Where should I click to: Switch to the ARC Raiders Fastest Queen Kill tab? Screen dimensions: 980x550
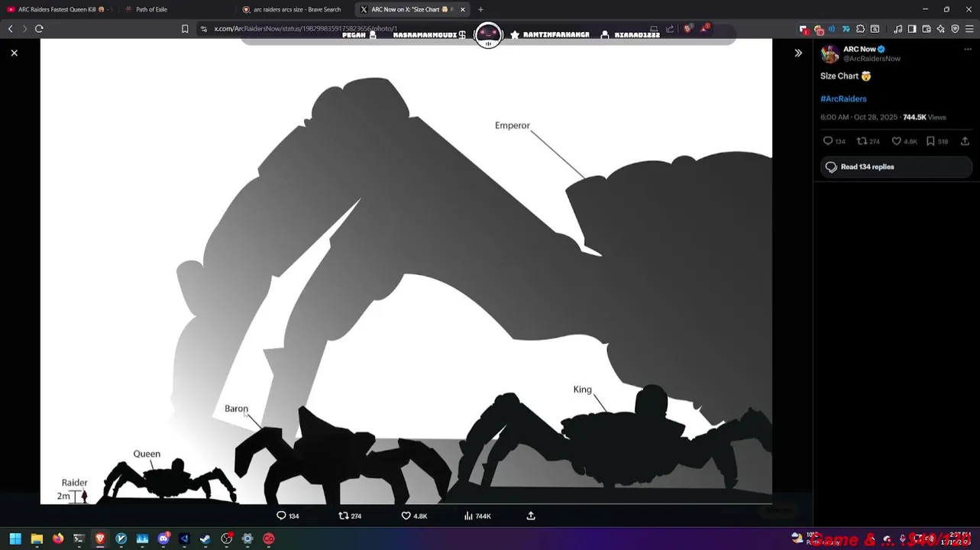tap(60, 9)
